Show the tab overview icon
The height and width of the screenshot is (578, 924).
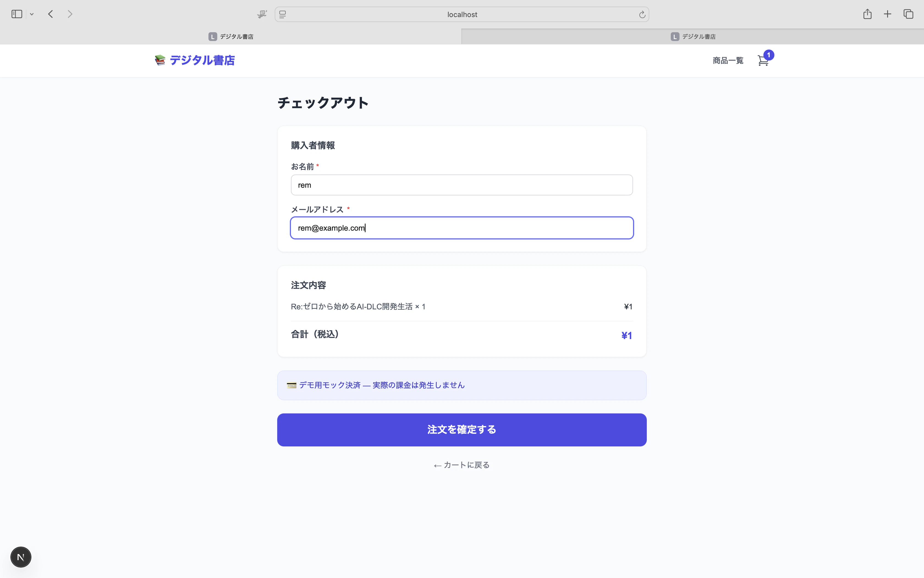[x=908, y=14]
